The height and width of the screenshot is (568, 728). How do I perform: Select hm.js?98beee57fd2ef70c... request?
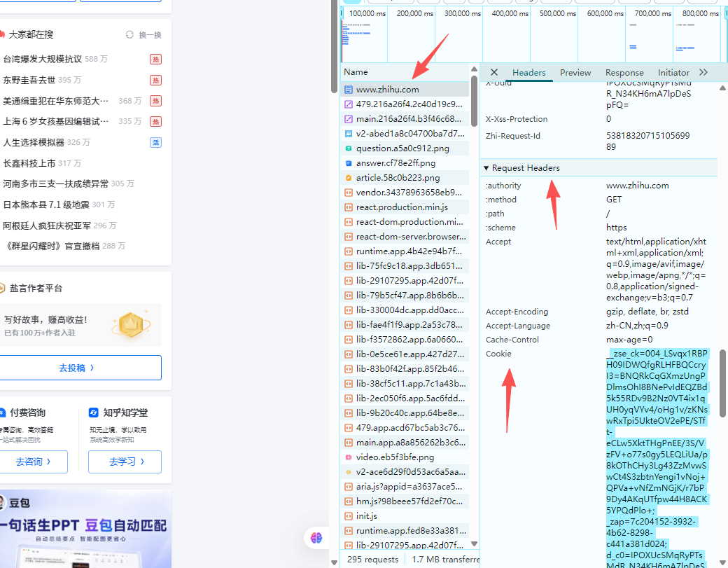(x=405, y=501)
